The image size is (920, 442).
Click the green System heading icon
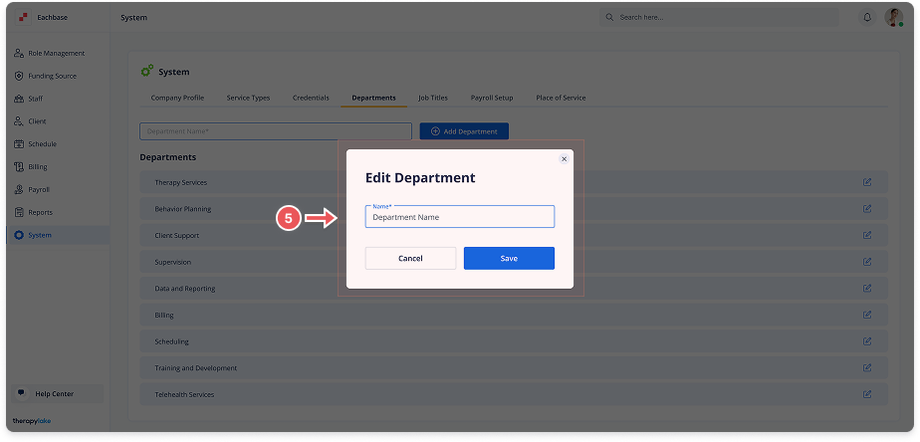click(147, 71)
